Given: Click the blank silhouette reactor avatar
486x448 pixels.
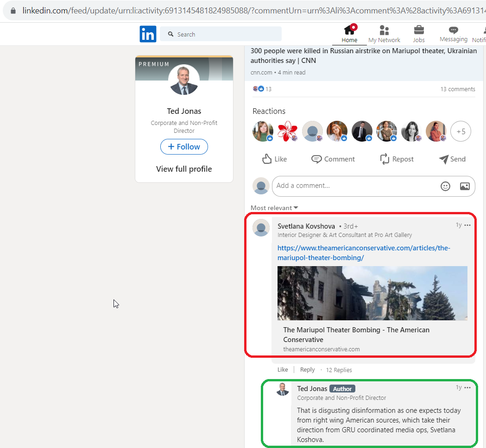Looking at the screenshot, I should pos(312,131).
